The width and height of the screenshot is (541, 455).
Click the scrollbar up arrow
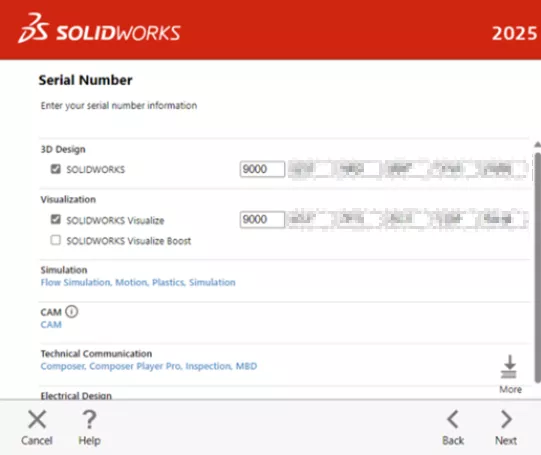point(538,145)
